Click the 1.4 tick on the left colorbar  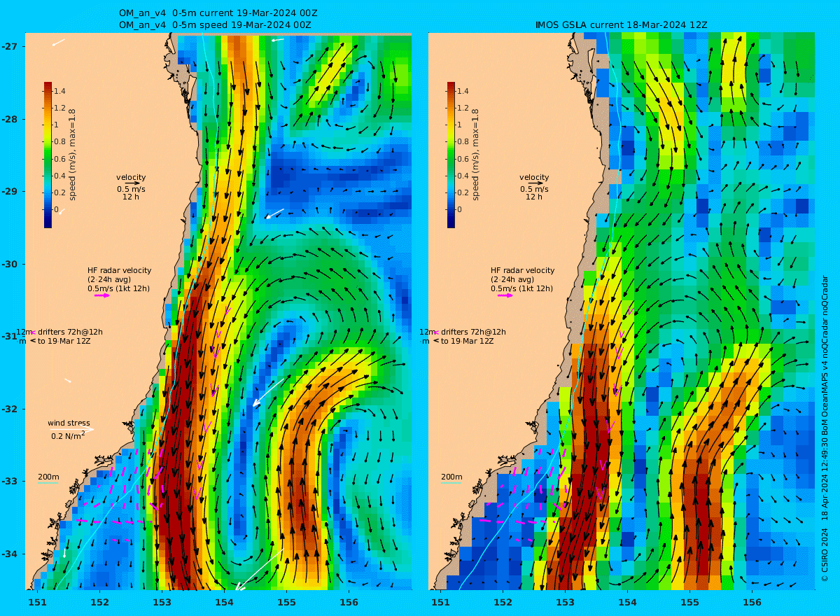60,91
